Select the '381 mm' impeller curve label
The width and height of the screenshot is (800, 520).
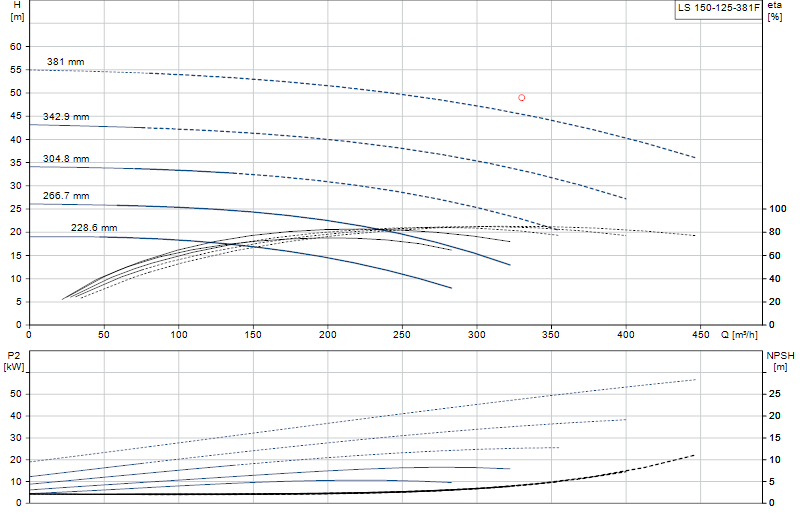(65, 62)
